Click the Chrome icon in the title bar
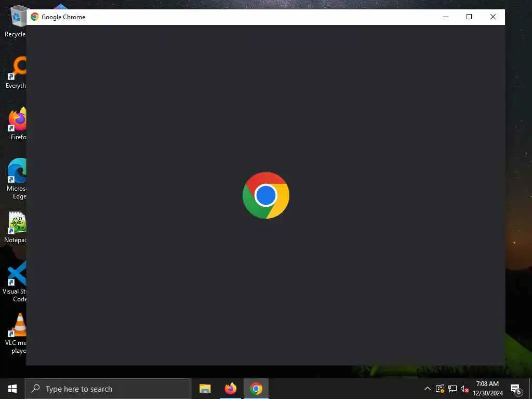Image resolution: width=532 pixels, height=399 pixels. tap(35, 17)
